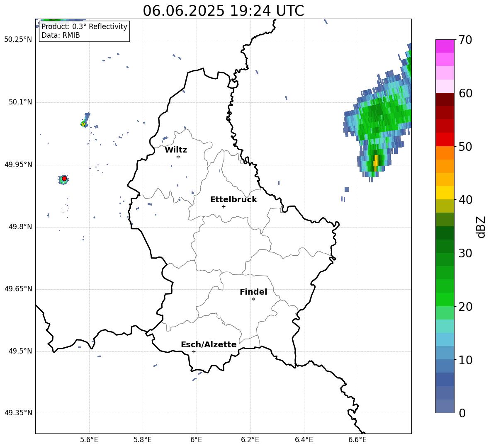Click the 49.95°N latitude label
491x448 pixels.
click(x=18, y=164)
